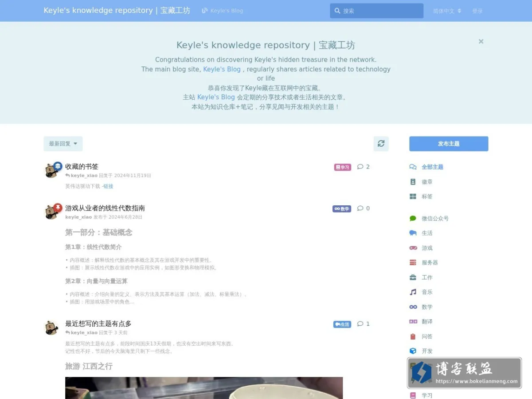
Task: Click the pink 学习 tag label on 收藏的书签
Action: (342, 167)
